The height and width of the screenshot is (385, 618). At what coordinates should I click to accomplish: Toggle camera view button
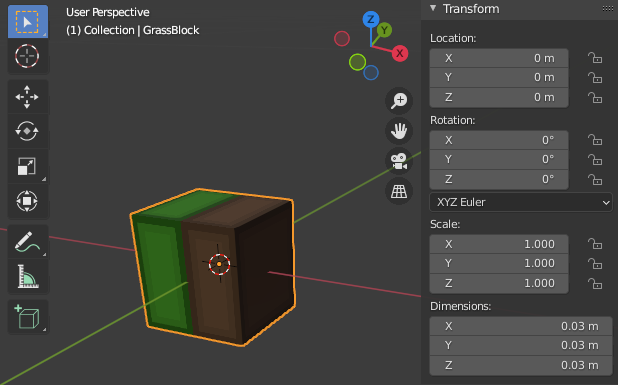point(399,161)
